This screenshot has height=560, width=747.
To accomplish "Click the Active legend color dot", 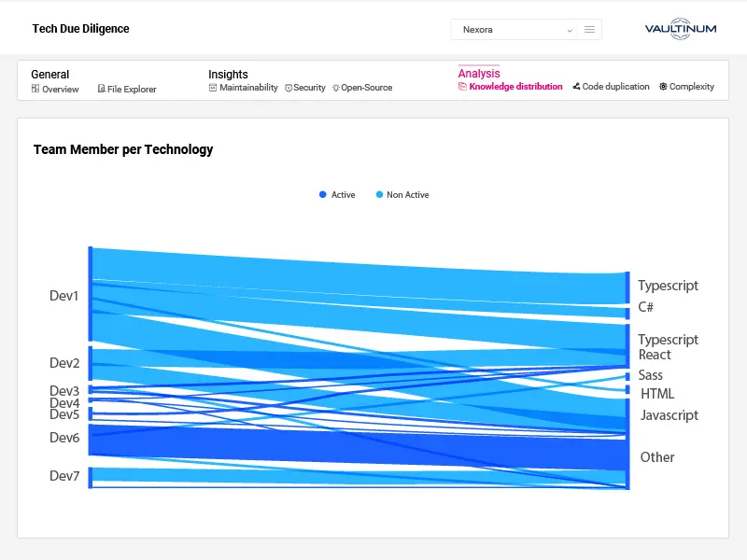I will pos(322,194).
